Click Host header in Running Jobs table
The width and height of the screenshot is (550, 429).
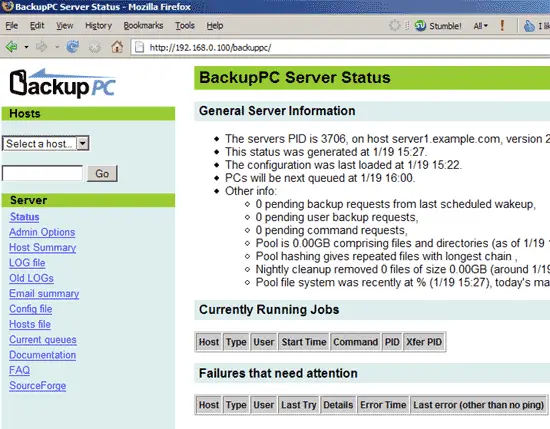(209, 342)
